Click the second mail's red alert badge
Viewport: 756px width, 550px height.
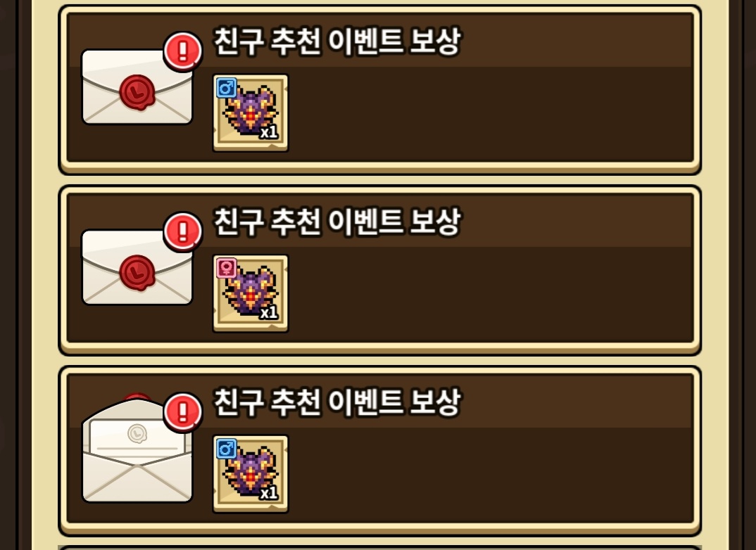(x=183, y=231)
